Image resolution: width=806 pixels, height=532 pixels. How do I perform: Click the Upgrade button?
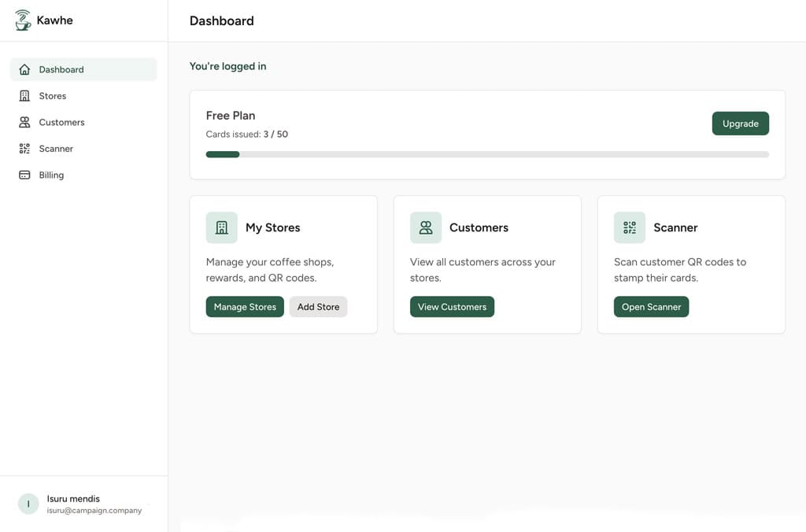[740, 123]
